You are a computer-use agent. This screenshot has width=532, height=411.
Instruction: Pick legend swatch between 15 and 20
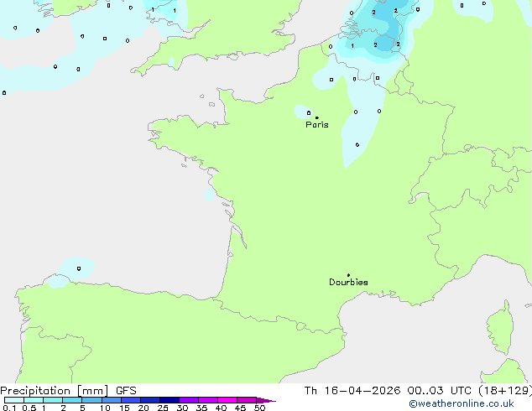[131, 400]
